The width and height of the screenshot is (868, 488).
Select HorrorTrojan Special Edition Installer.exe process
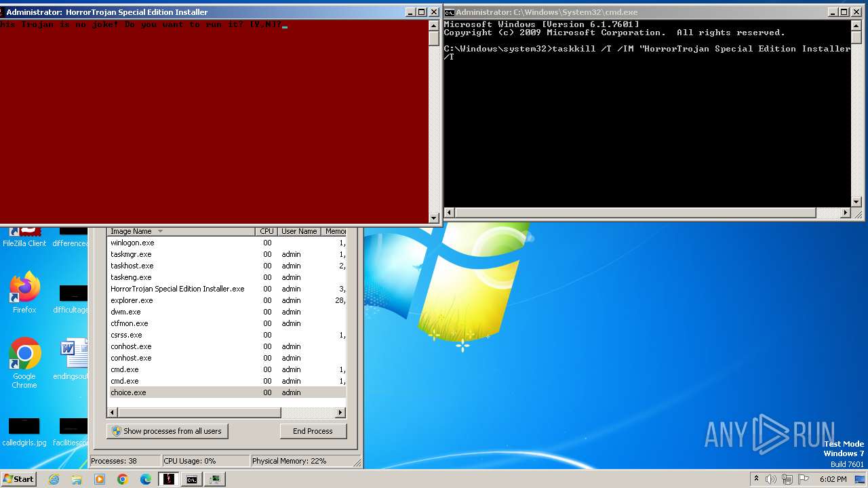(227, 289)
